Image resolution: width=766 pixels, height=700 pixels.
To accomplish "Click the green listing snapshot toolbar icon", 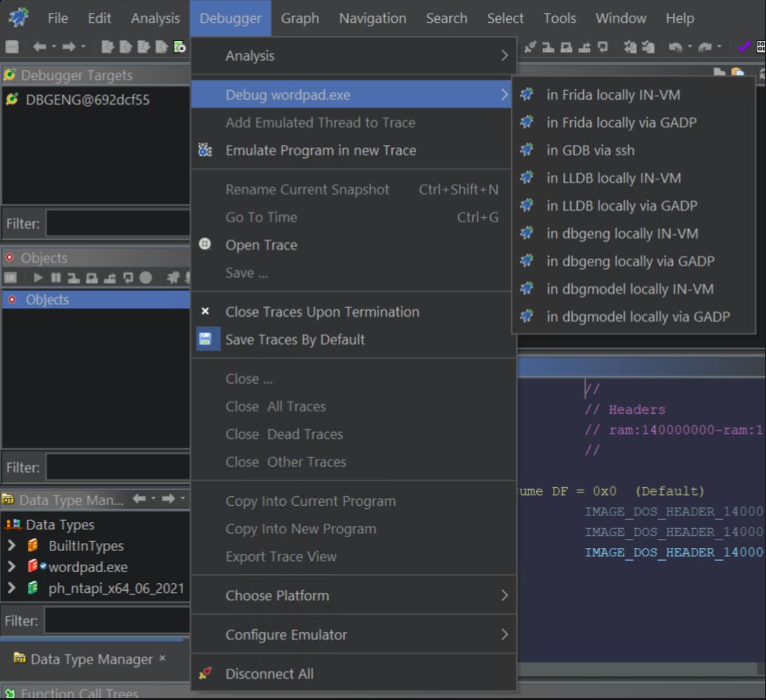I will (x=180, y=47).
